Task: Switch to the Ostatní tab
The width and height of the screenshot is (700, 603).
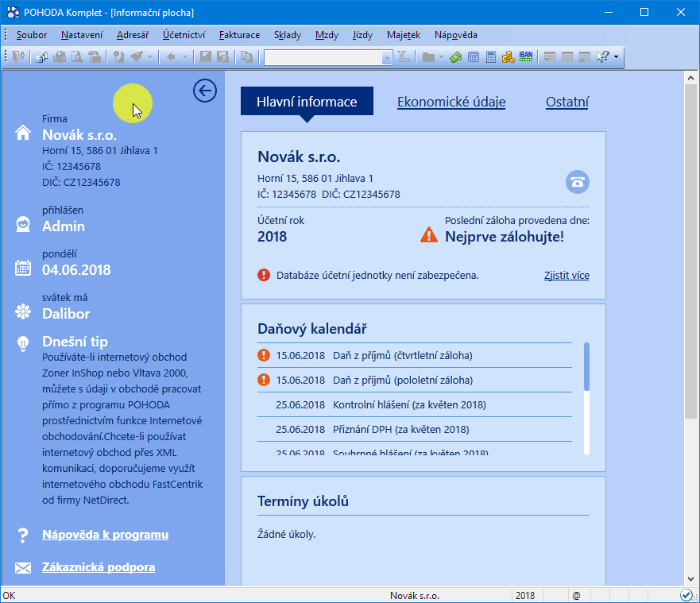Action: pos(567,102)
